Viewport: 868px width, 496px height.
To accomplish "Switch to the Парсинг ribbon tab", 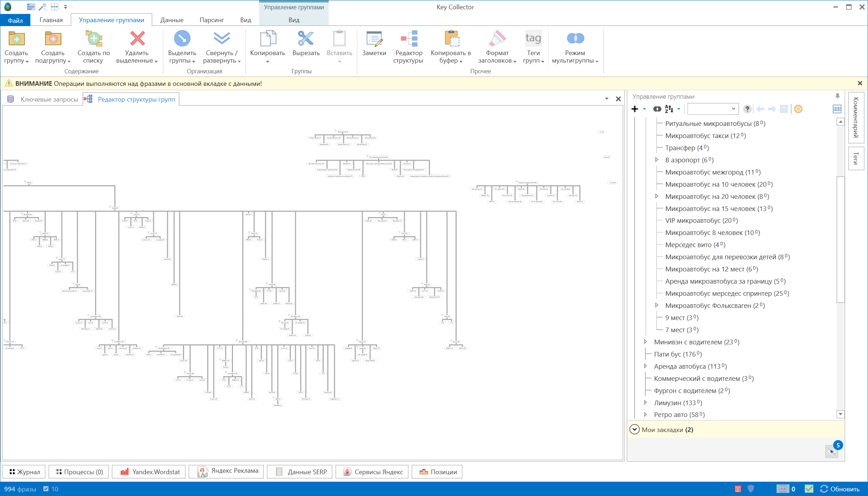I will (212, 20).
